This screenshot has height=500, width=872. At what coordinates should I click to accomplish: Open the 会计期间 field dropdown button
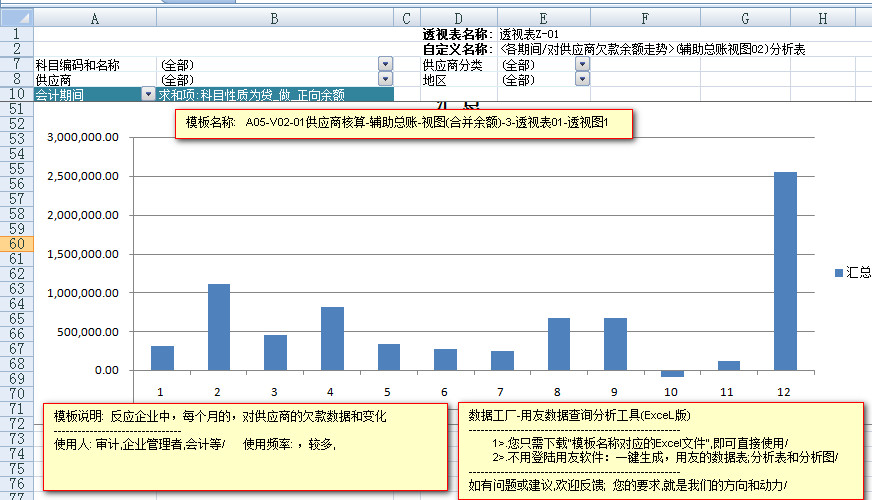click(x=148, y=95)
